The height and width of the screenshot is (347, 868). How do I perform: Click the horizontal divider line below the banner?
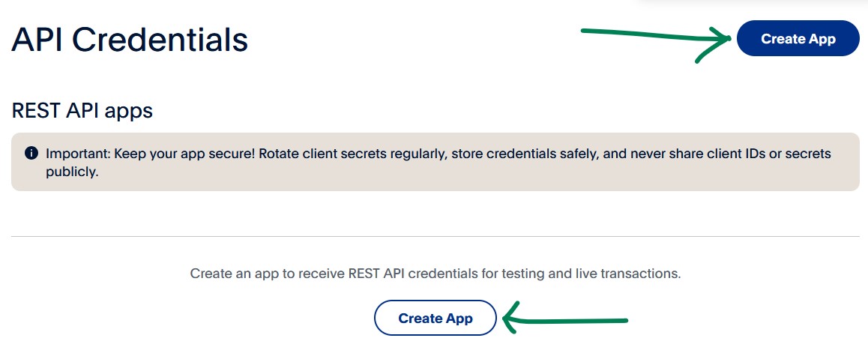[435, 236]
